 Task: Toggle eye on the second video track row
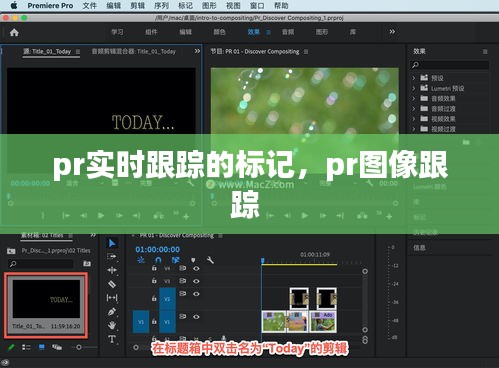coord(196,281)
